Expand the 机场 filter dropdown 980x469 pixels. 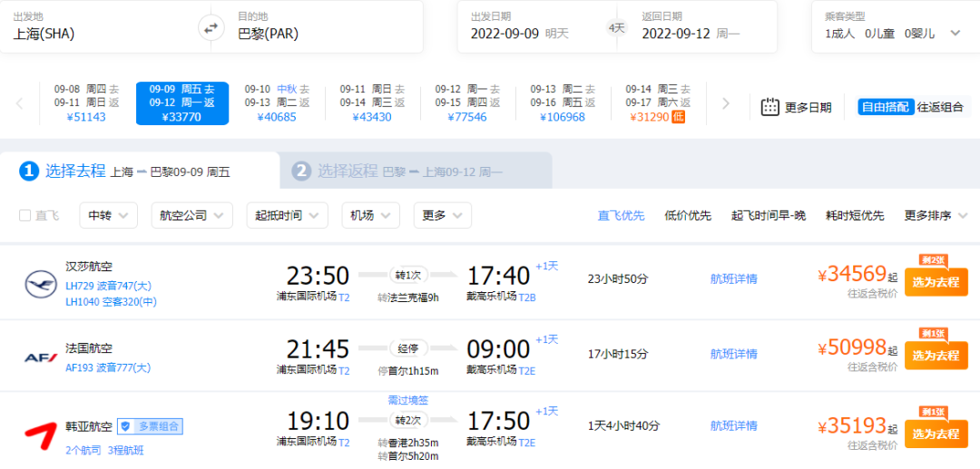370,216
